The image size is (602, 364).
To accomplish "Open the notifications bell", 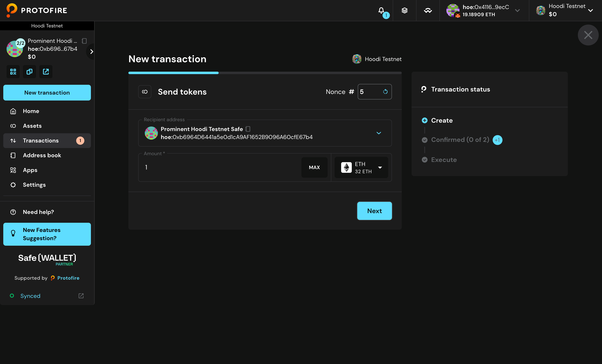I will click(381, 10).
